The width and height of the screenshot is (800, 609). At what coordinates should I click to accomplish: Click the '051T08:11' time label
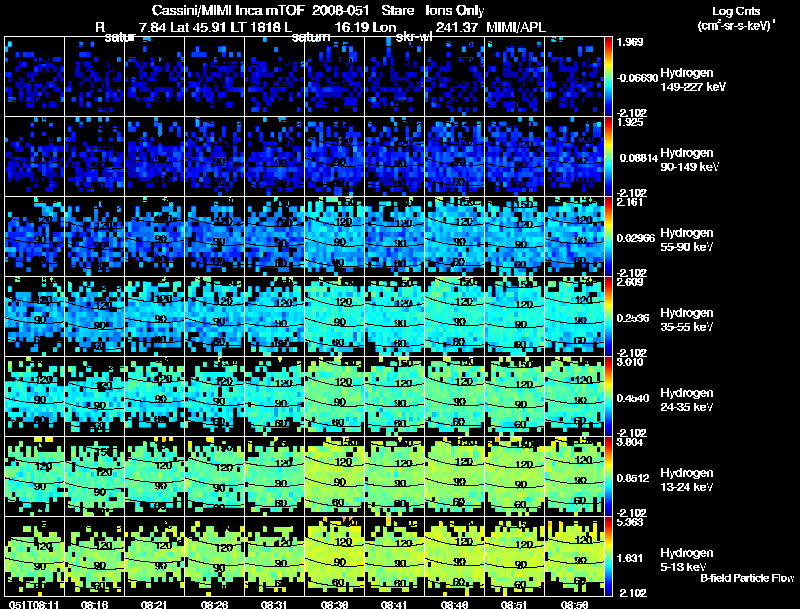click(x=34, y=604)
